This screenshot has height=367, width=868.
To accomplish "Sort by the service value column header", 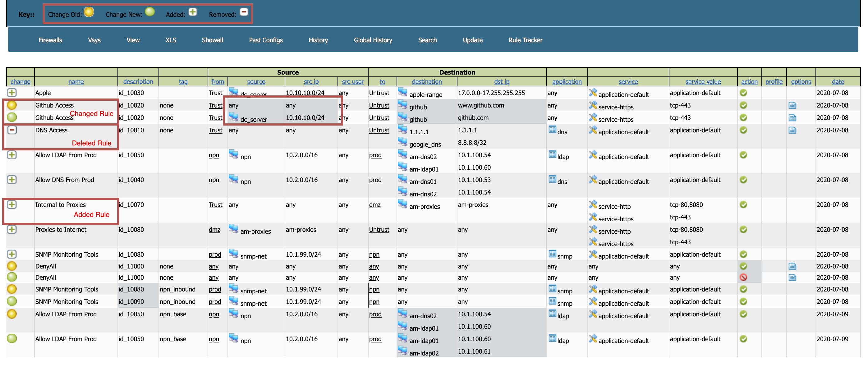I will pos(703,81).
